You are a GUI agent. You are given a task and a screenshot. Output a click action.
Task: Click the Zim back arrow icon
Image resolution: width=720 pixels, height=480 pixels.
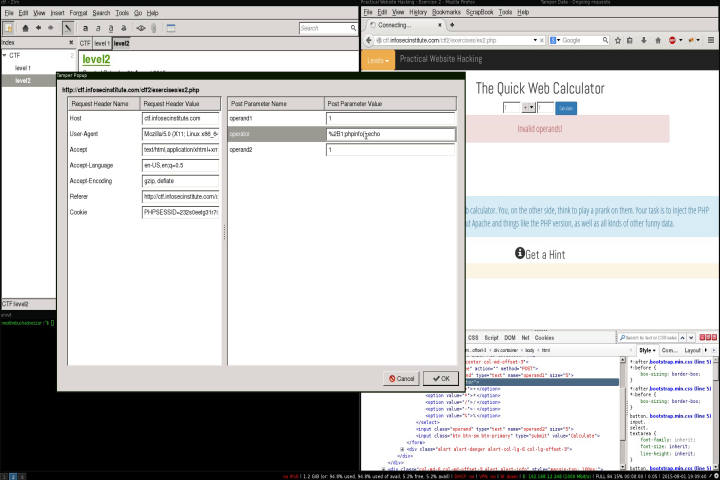(39, 28)
